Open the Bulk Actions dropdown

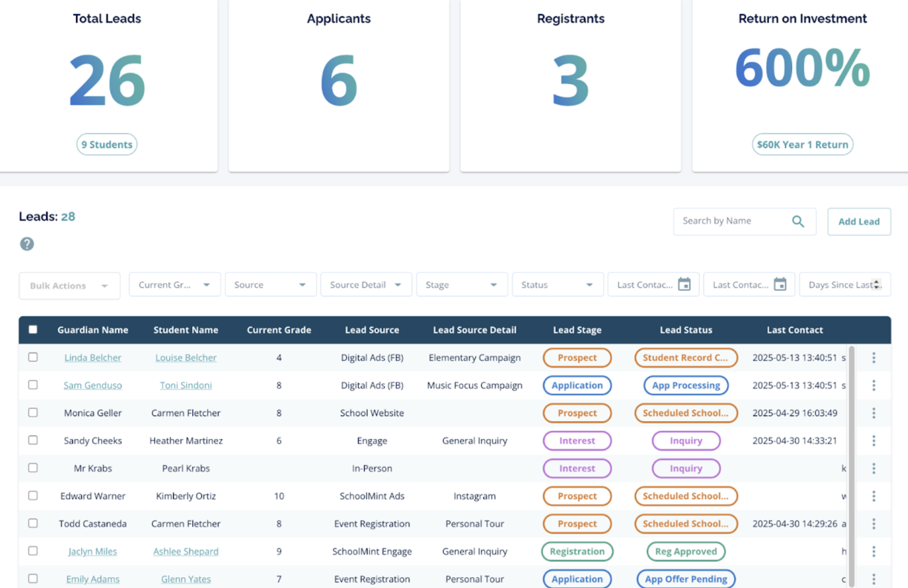(x=69, y=285)
